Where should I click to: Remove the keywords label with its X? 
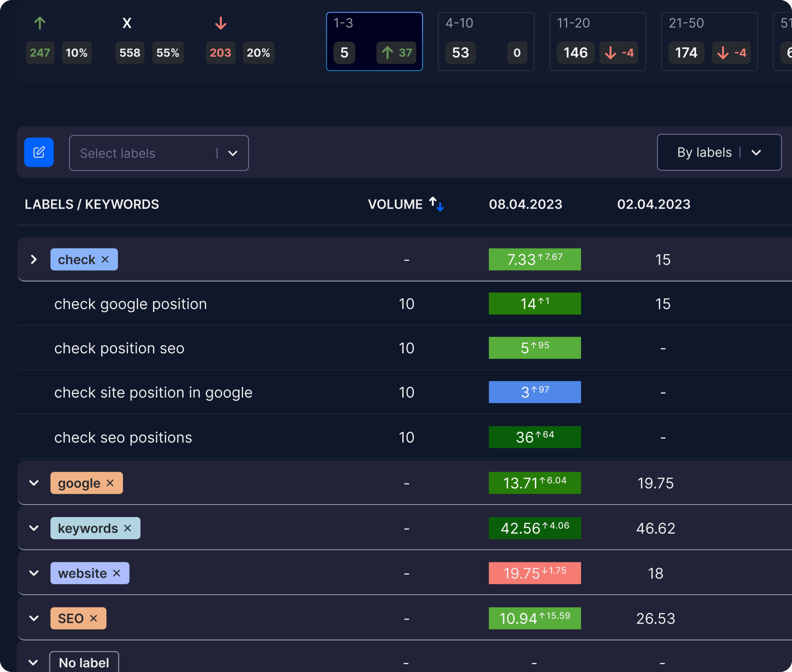[128, 528]
